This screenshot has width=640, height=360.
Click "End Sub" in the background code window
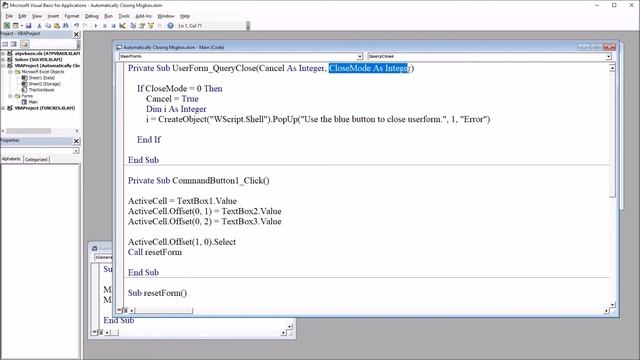[x=119, y=320]
